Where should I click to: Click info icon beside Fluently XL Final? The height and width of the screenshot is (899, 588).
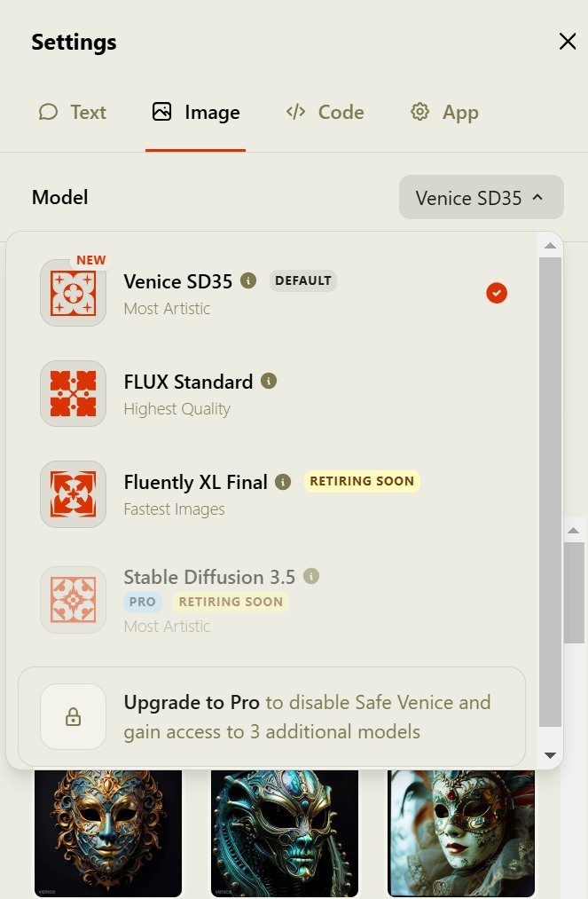283,482
